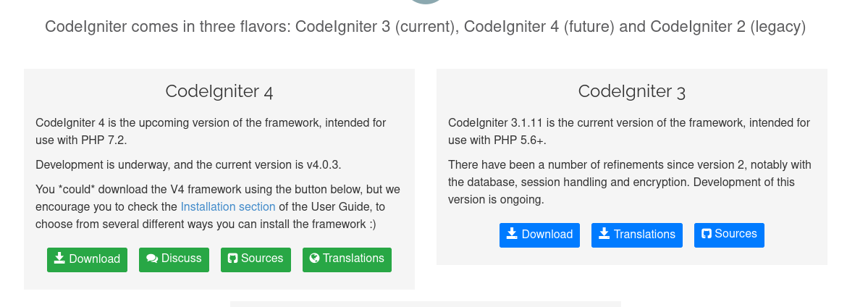
Task: Click the download arrow icon under CodeIgniter 4
Action: (x=59, y=258)
